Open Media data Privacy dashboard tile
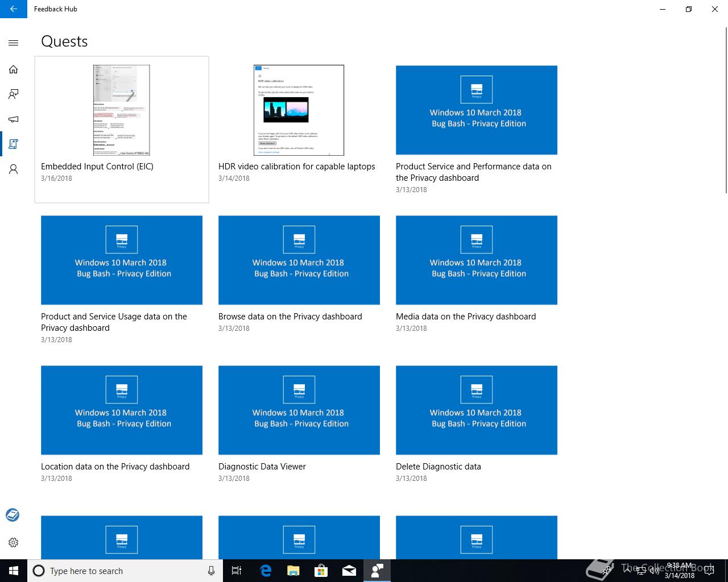Viewport: 728px width, 582px height. point(477,260)
